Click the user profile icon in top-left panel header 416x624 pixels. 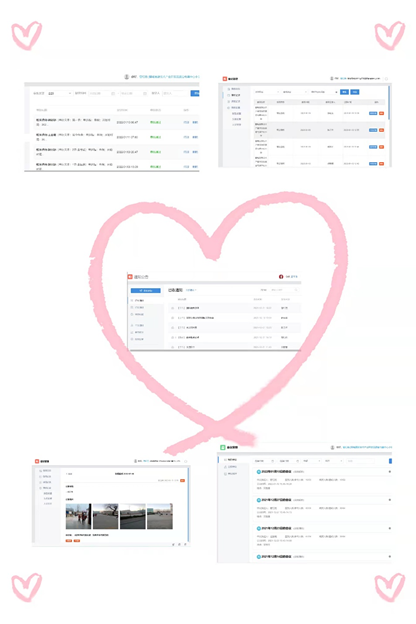127,76
